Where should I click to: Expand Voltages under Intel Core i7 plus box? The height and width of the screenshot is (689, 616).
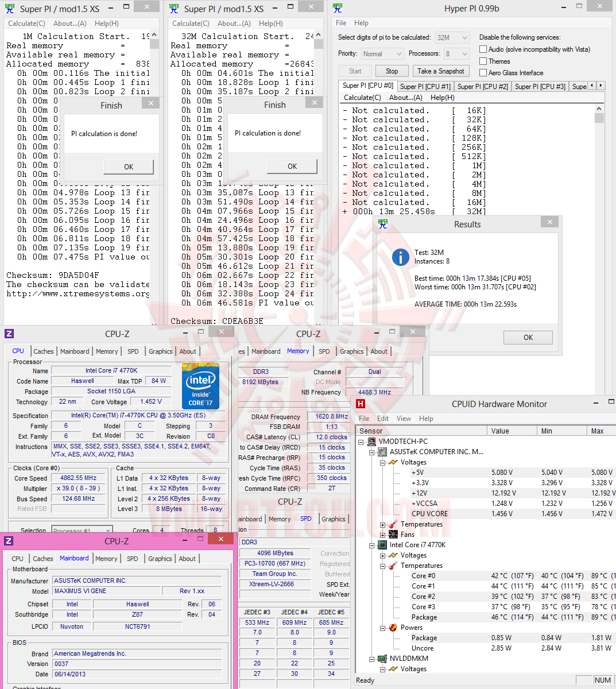click(x=383, y=556)
